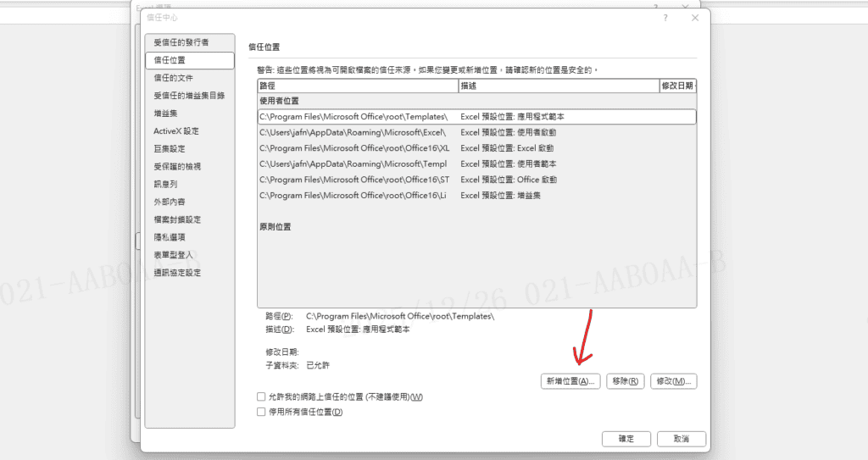This screenshot has height=460, width=868.
Task: Switch to 增益集 settings
Action: click(165, 114)
